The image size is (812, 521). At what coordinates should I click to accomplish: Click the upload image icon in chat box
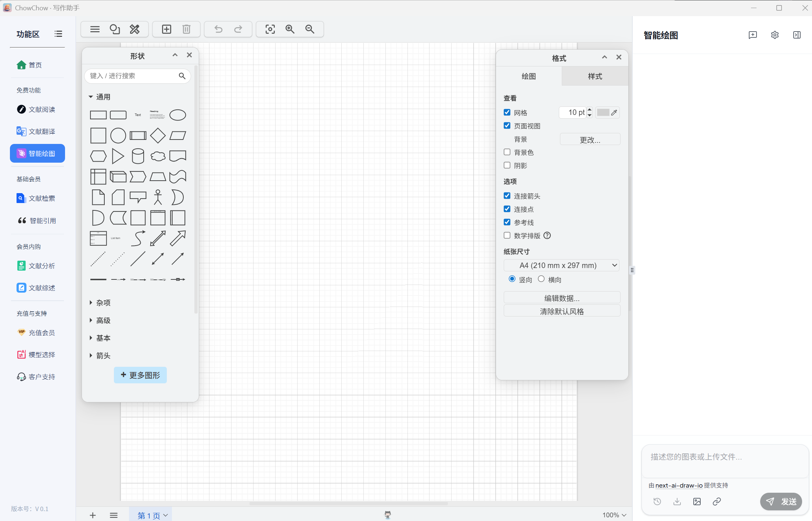(697, 502)
